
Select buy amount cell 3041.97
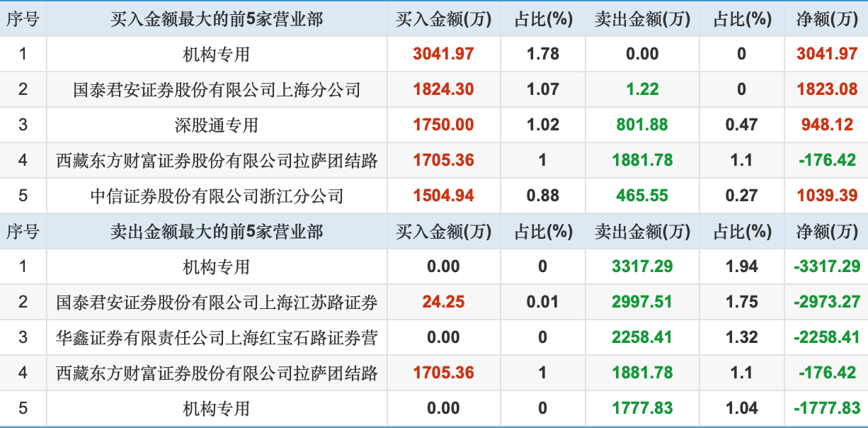tap(443, 54)
